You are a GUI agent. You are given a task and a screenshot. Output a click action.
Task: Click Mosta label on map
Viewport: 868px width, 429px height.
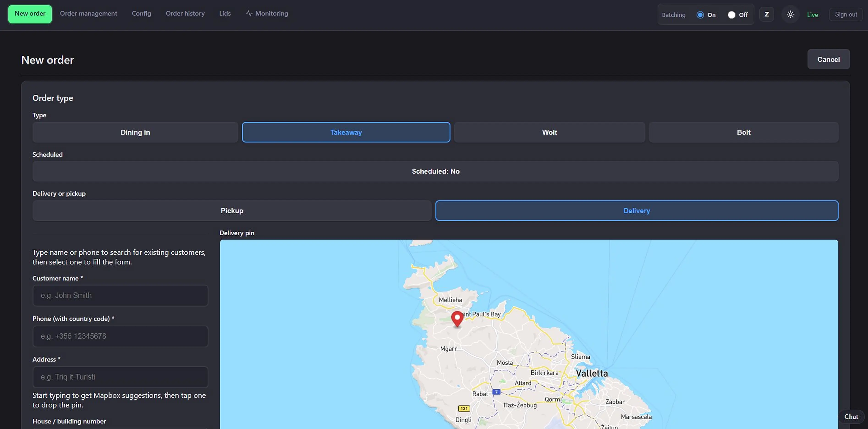pyautogui.click(x=505, y=363)
